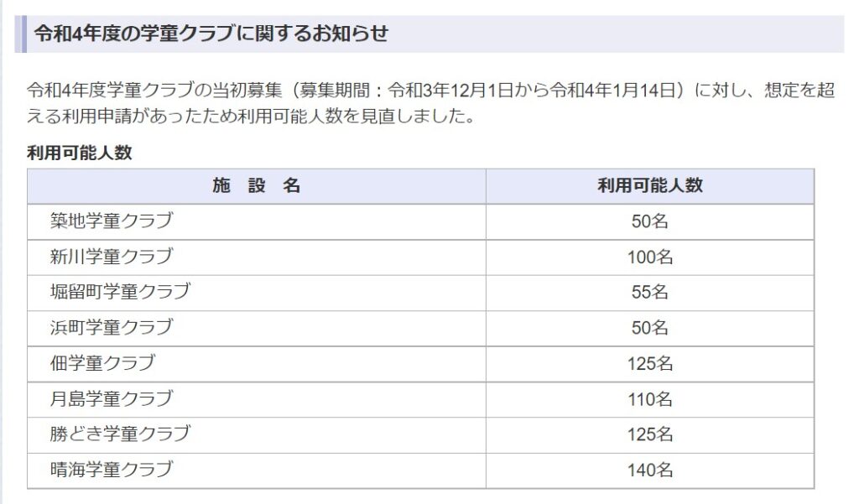The image size is (859, 504).
Task: Click the 晴海学童クラブ table cell
Action: click(257, 470)
